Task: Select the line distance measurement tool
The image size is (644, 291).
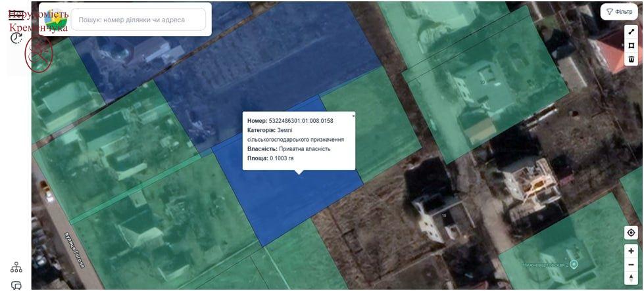Action: (631, 32)
